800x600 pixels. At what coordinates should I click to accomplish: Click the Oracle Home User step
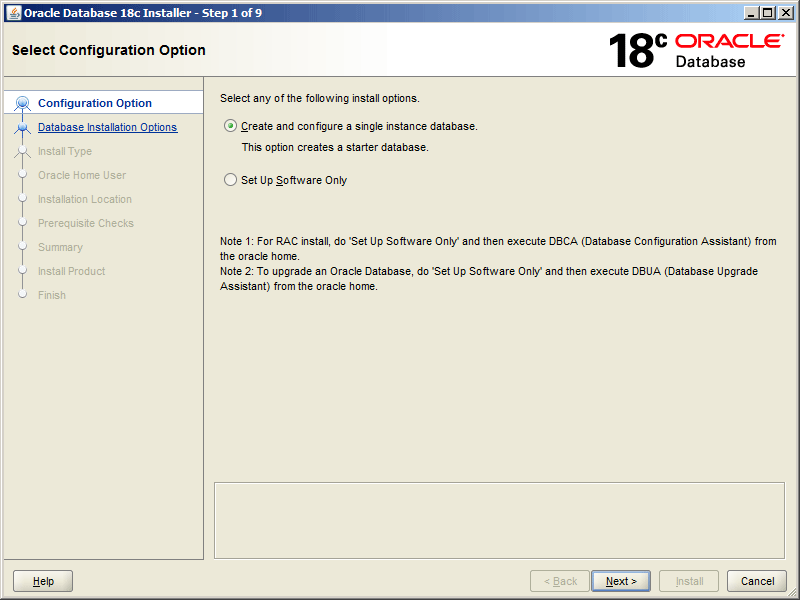tap(82, 175)
